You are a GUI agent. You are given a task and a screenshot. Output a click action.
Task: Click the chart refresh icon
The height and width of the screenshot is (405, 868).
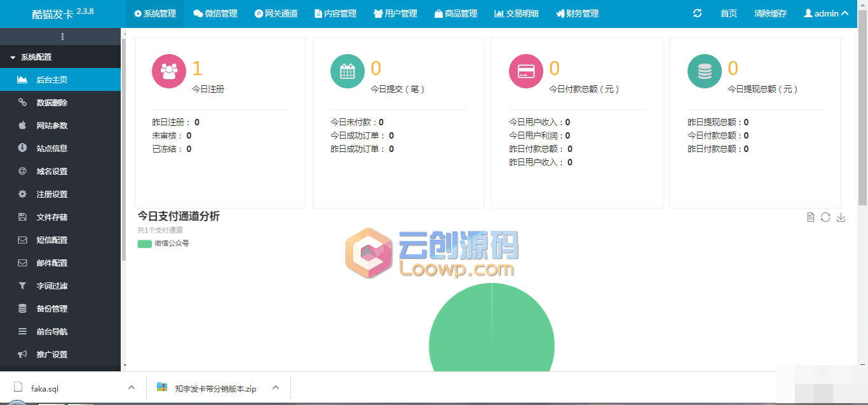coord(825,217)
